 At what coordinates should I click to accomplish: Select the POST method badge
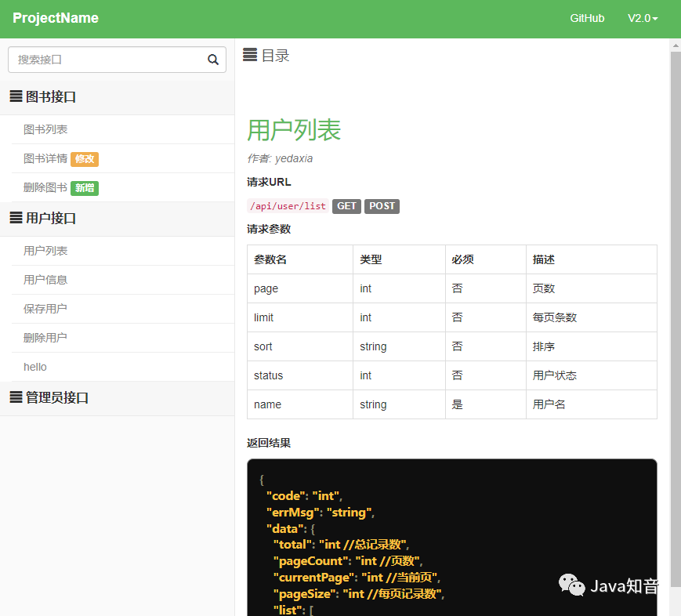(382, 206)
